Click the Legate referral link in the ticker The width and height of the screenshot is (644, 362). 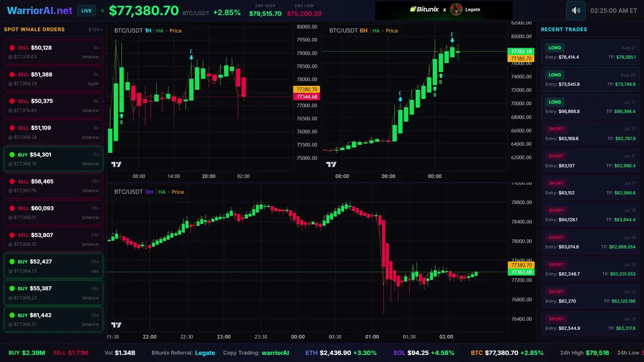coord(205,353)
